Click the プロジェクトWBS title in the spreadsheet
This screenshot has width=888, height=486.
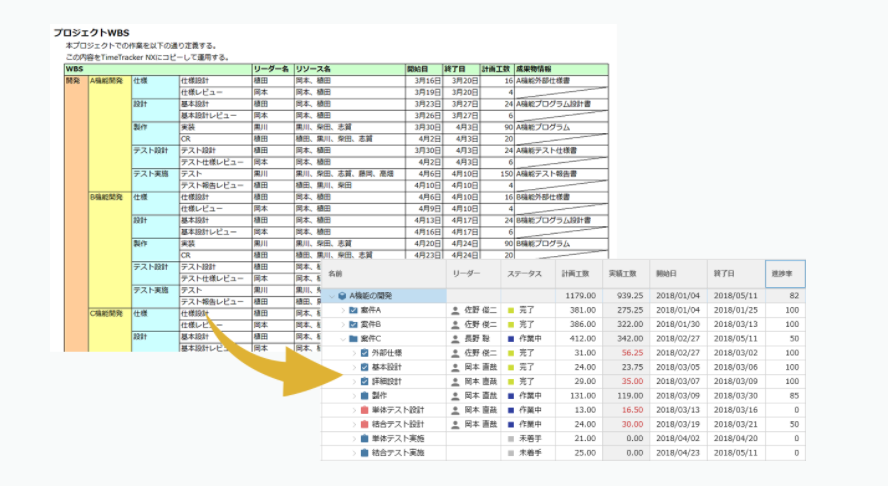(x=91, y=33)
